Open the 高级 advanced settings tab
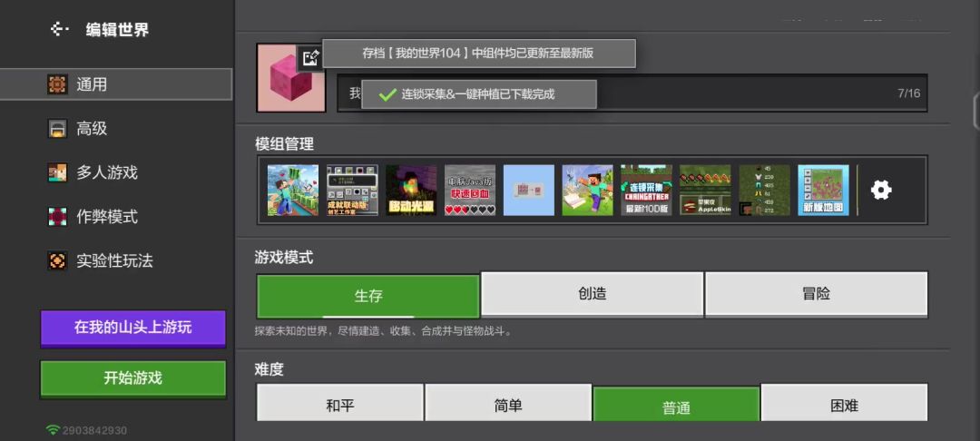The height and width of the screenshot is (441, 980). coord(116,129)
